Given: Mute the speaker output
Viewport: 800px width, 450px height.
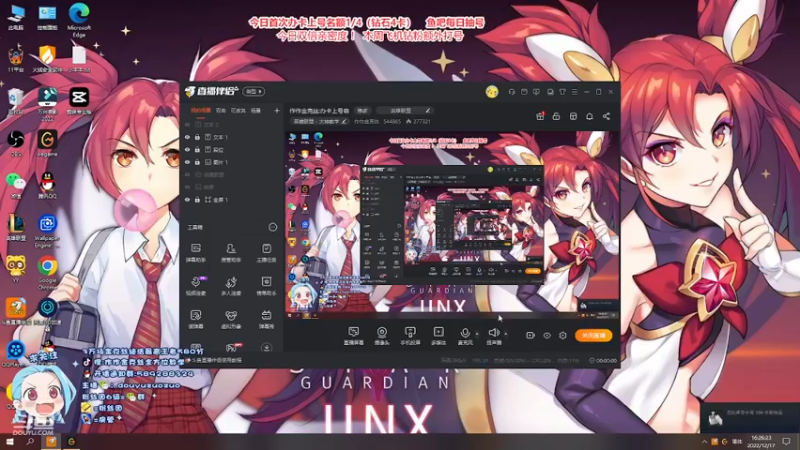Looking at the screenshot, I should click(494, 336).
